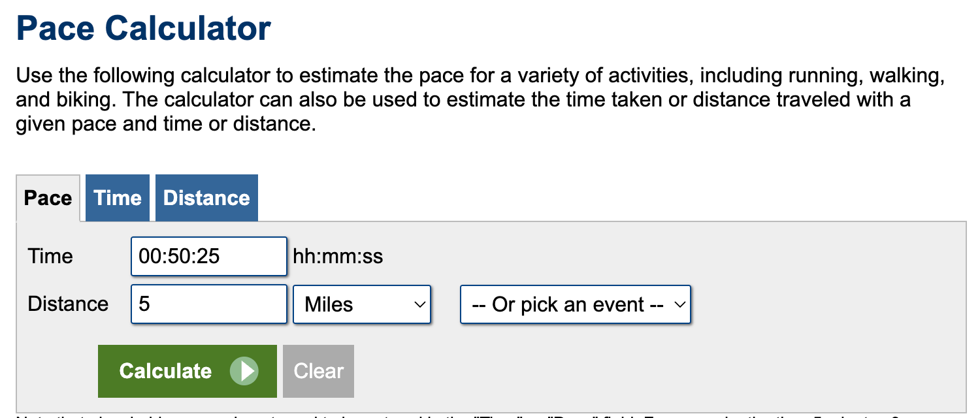Click the word 'Calculate' on the green button
Image resolution: width=980 pixels, height=418 pixels.
(165, 371)
